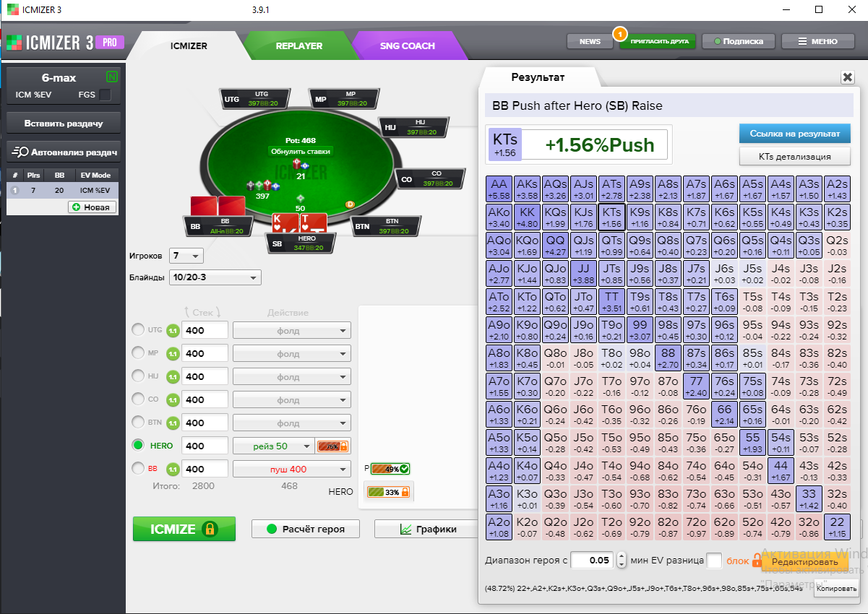Click the dealer button chip on table
The width and height of the screenshot is (868, 614).
(x=351, y=204)
